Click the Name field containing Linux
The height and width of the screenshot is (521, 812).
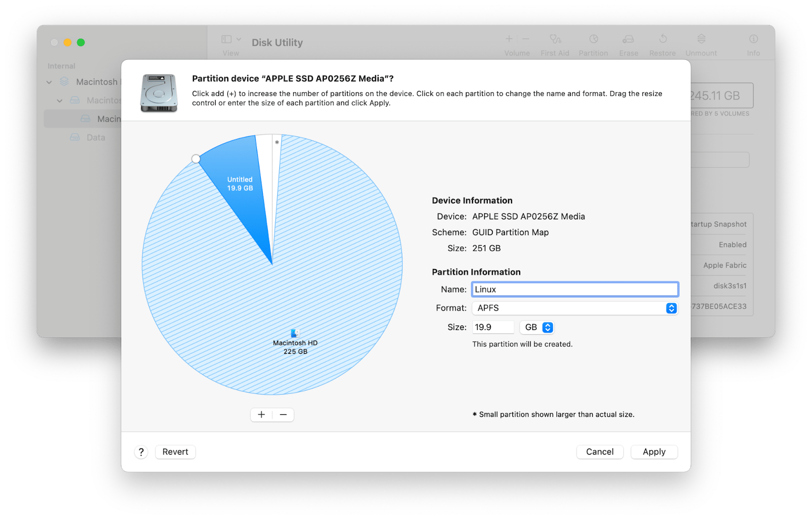point(575,289)
